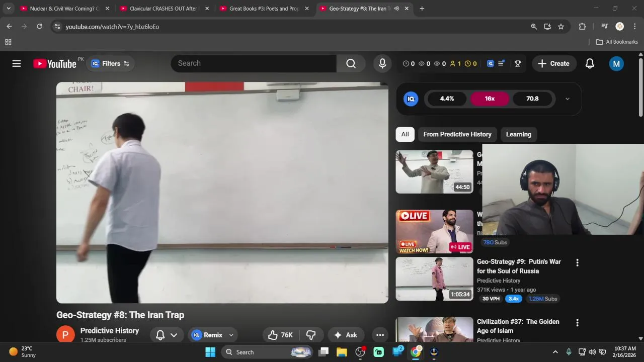Open the vidIQ trophy icon

tap(517, 64)
